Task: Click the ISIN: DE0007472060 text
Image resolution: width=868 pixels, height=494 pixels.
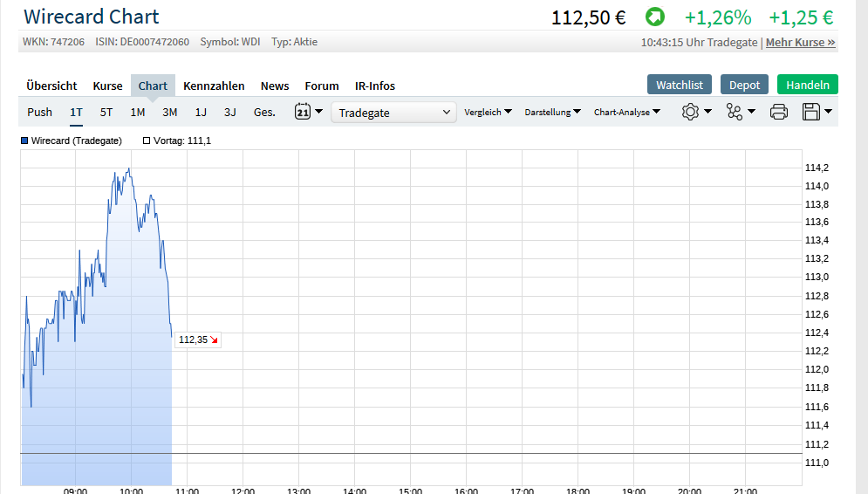Action: pos(142,42)
